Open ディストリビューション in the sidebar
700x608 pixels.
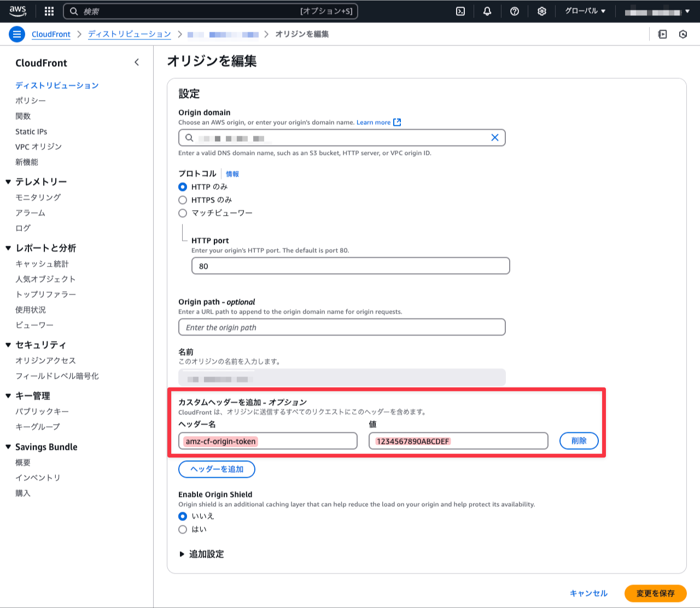coord(57,85)
